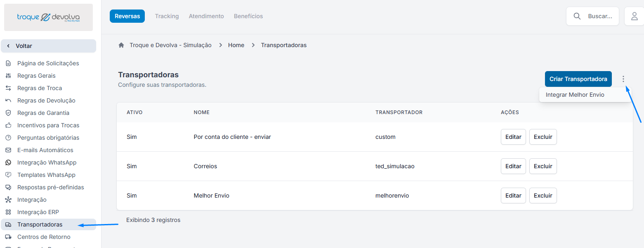This screenshot has height=248, width=644.
Task: Click the Voltar back button
Action: click(x=48, y=46)
